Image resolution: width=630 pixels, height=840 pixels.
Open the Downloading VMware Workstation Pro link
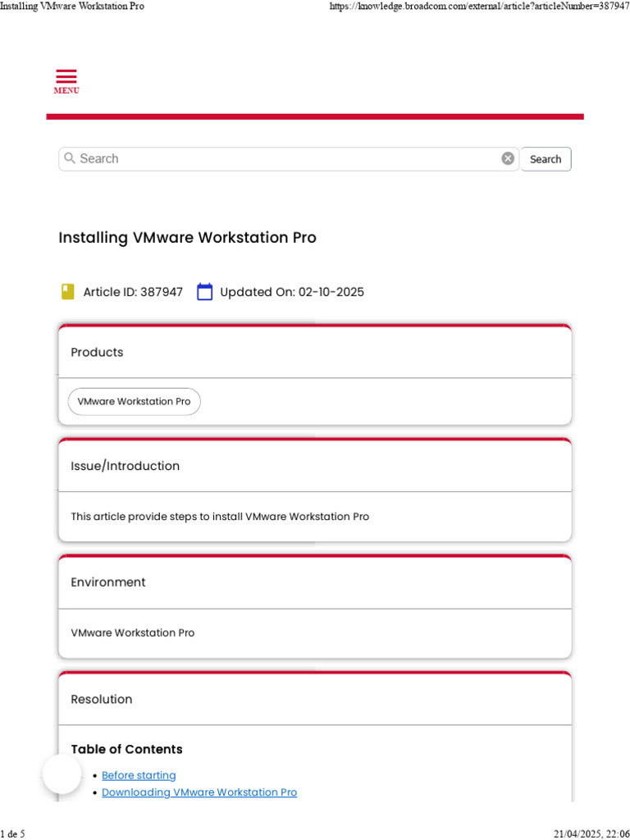pyautogui.click(x=199, y=792)
